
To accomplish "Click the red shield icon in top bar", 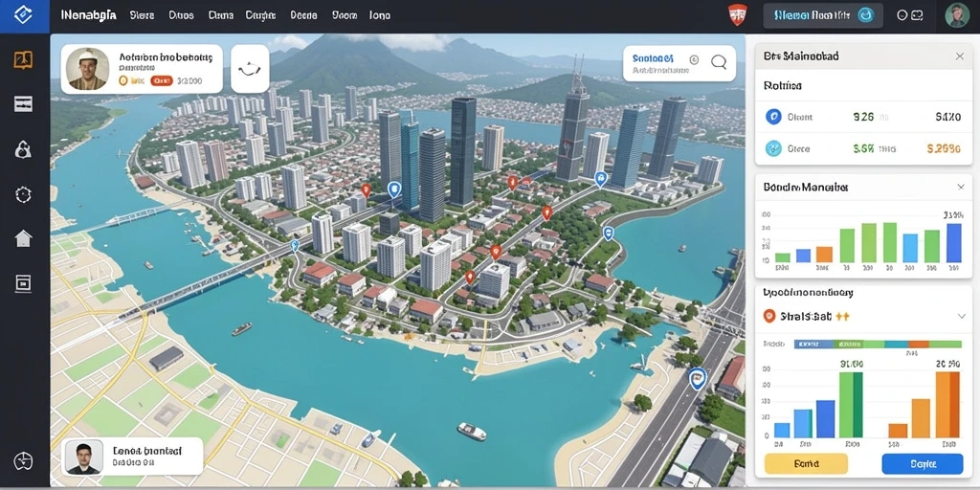I will (x=738, y=15).
